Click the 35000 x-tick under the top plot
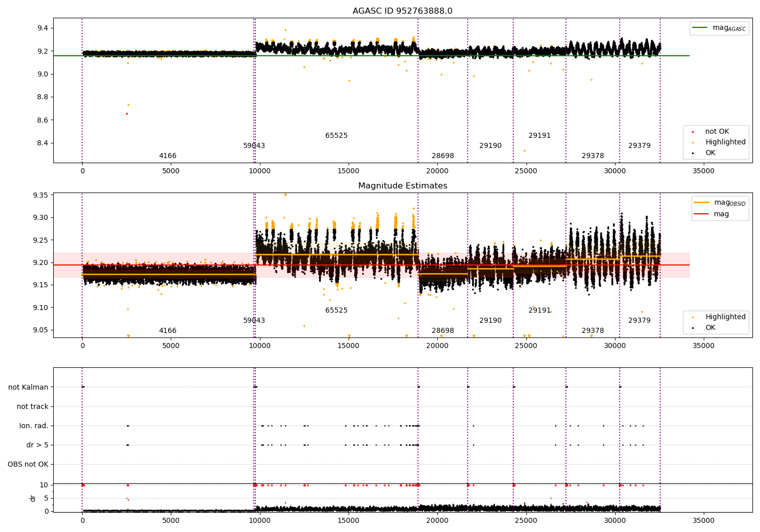The width and height of the screenshot is (760, 532). [x=704, y=171]
